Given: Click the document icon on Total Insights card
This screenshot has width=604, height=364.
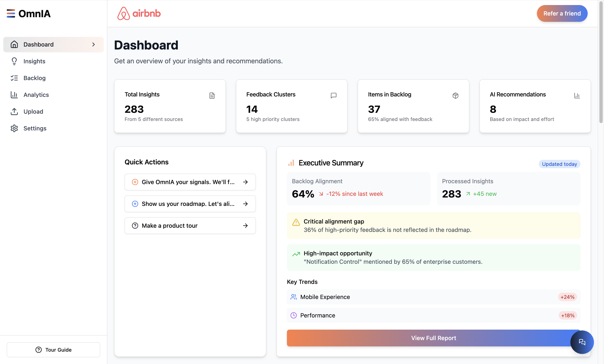Looking at the screenshot, I should coord(212,95).
